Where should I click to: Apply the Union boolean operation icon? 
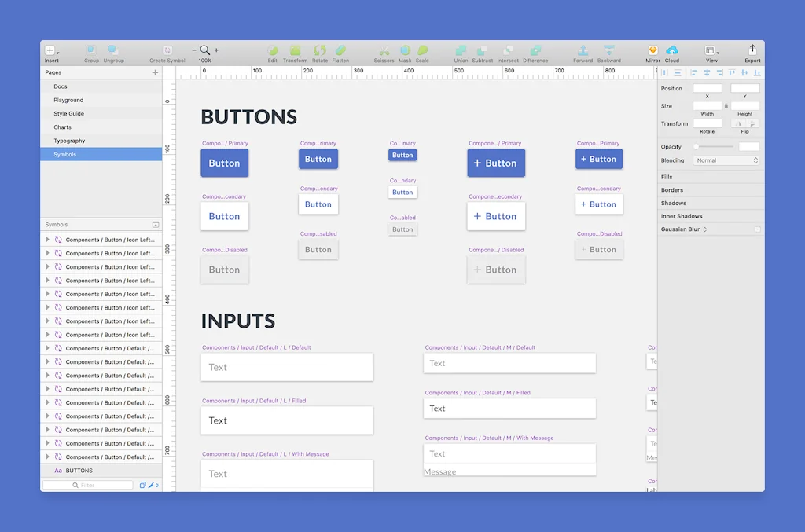click(x=461, y=49)
